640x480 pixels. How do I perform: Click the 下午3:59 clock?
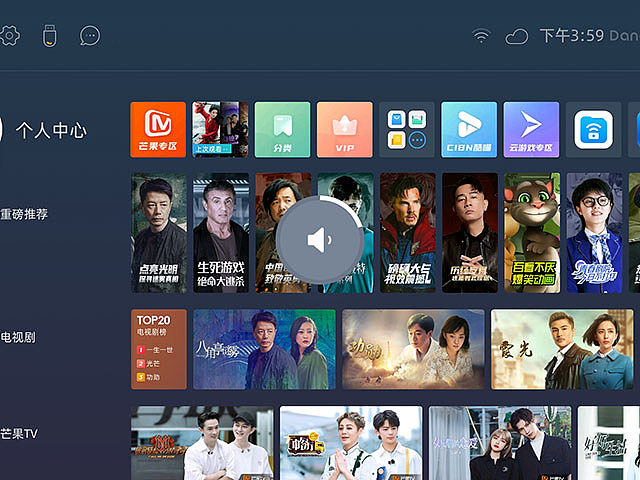pos(572,36)
